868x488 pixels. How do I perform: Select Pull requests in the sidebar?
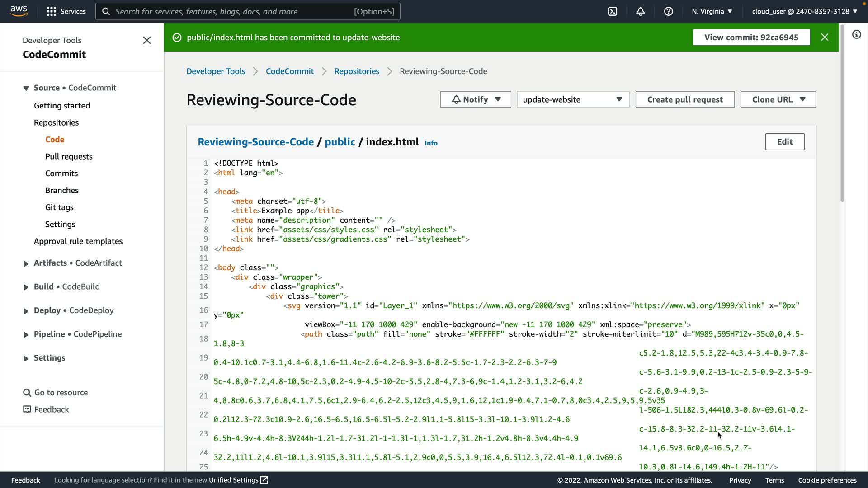[69, 156]
